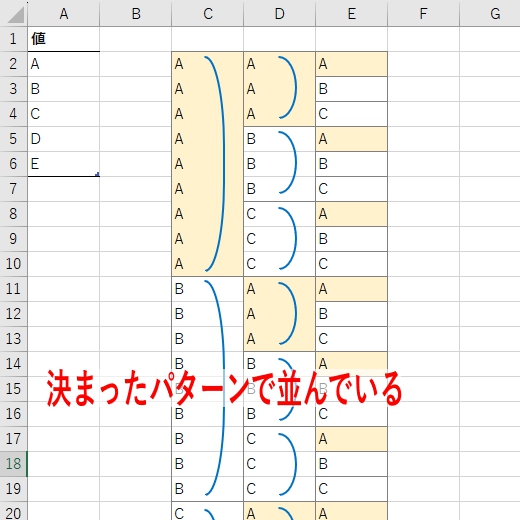Click cell D17 with value C
This screenshot has height=520, width=520.
280,439
